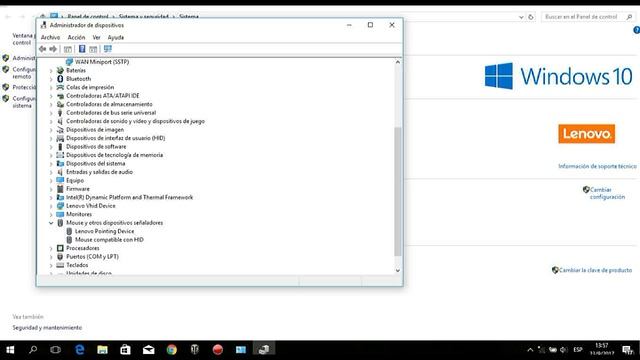Open the Ayuda menu
Screen dimensions: 640x360
tap(116, 37)
